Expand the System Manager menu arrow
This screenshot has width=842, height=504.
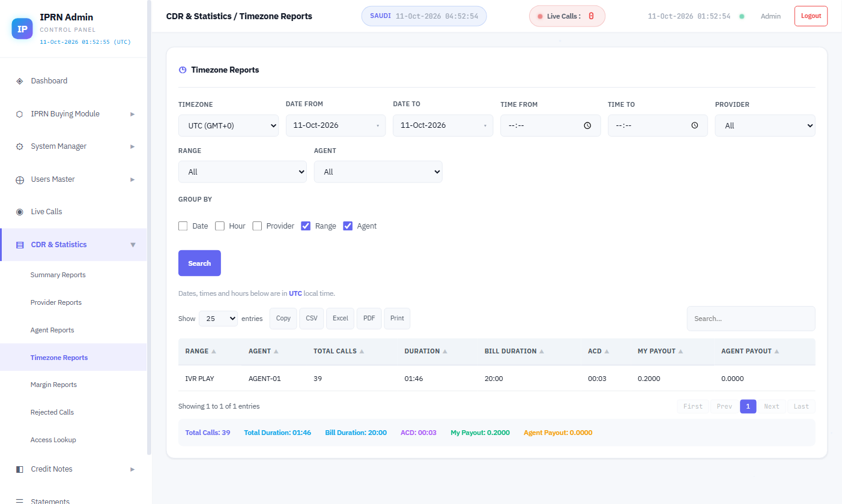pyautogui.click(x=133, y=146)
